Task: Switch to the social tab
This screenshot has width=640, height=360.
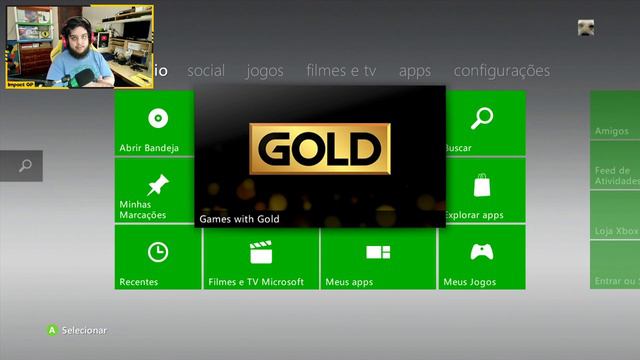Action: click(206, 71)
